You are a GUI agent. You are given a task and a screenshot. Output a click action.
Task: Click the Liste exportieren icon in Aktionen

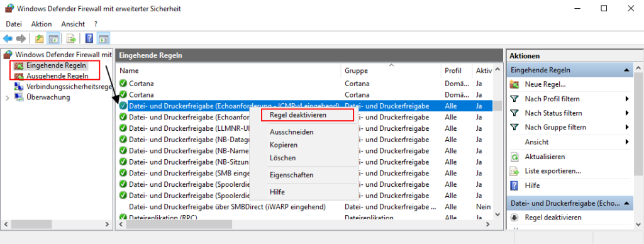tap(514, 171)
